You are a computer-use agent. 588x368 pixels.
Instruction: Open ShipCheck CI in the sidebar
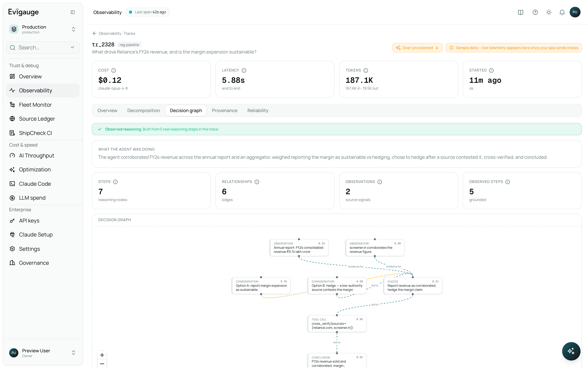(x=43, y=133)
